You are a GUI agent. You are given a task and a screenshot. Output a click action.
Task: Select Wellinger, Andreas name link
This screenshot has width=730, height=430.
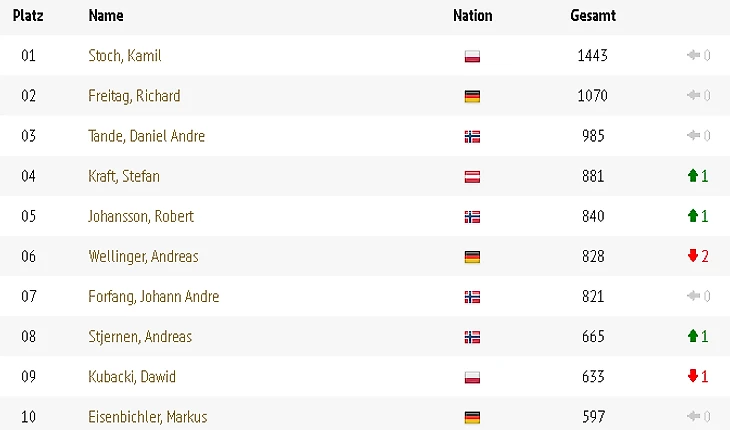point(143,256)
